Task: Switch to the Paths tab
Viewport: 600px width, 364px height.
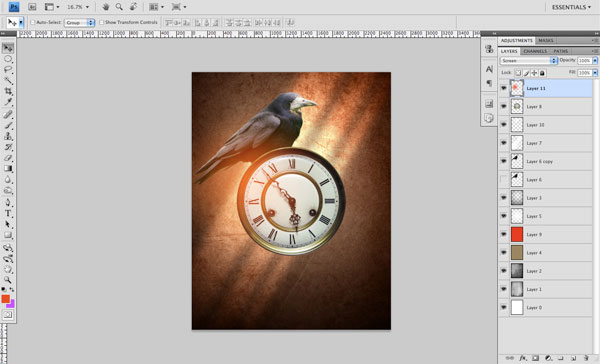Action: [561, 51]
